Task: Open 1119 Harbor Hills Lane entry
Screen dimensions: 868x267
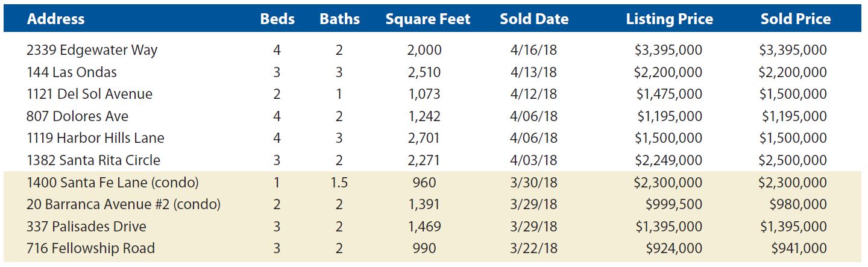Action: pos(95,138)
